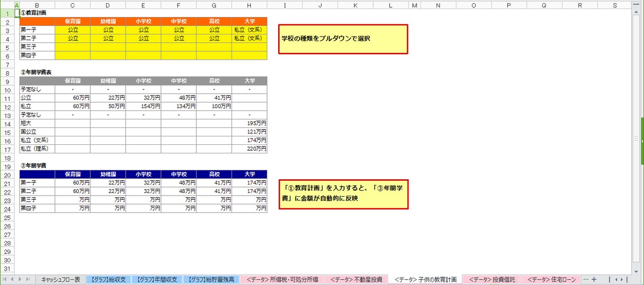The height and width of the screenshot is (285, 644).
Task: Open the 【グラフ】総貯蓄残高 tab
Action: (211, 279)
